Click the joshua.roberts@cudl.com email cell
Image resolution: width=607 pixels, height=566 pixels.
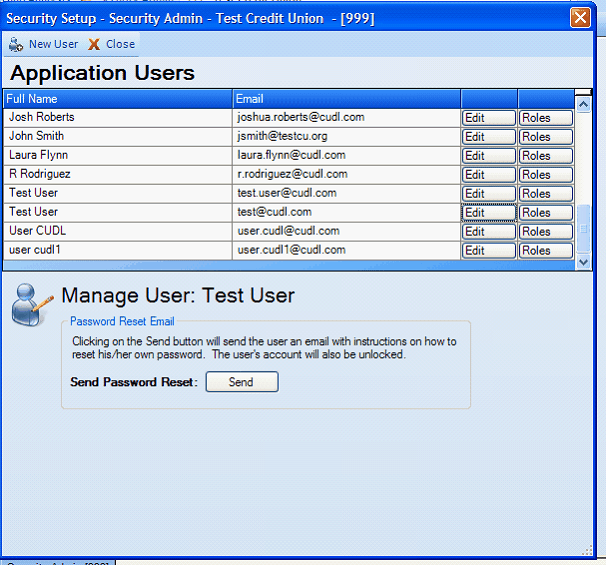pyautogui.click(x=346, y=118)
